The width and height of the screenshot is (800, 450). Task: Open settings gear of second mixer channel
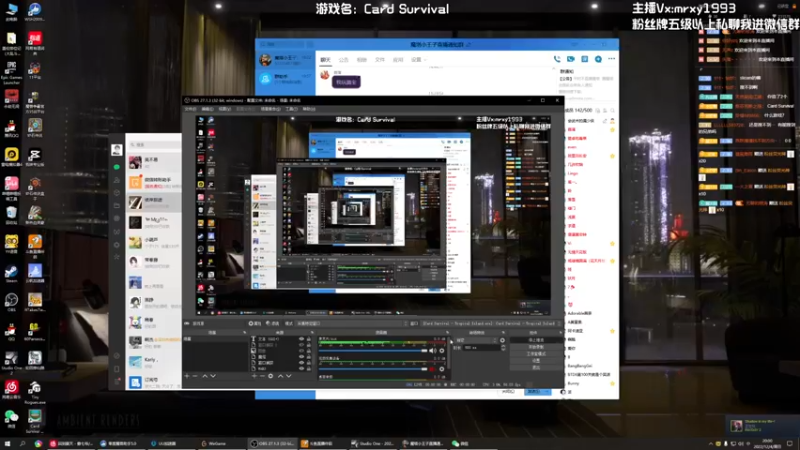442,369
